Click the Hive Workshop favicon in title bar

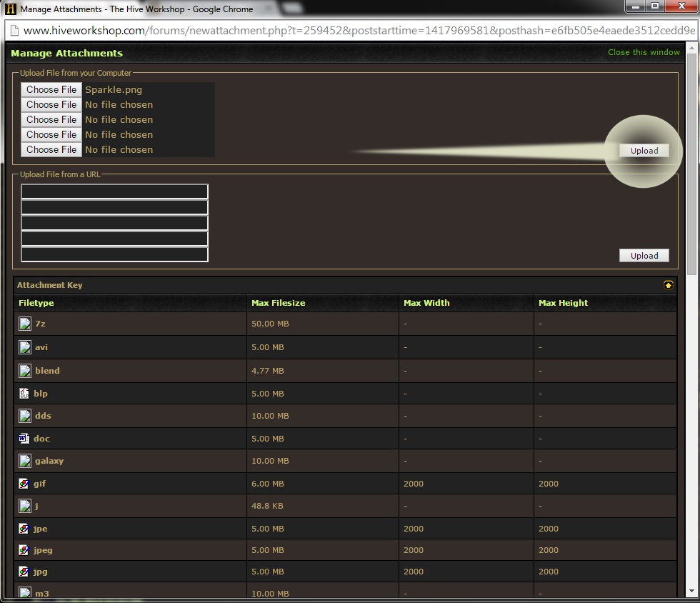click(10, 9)
